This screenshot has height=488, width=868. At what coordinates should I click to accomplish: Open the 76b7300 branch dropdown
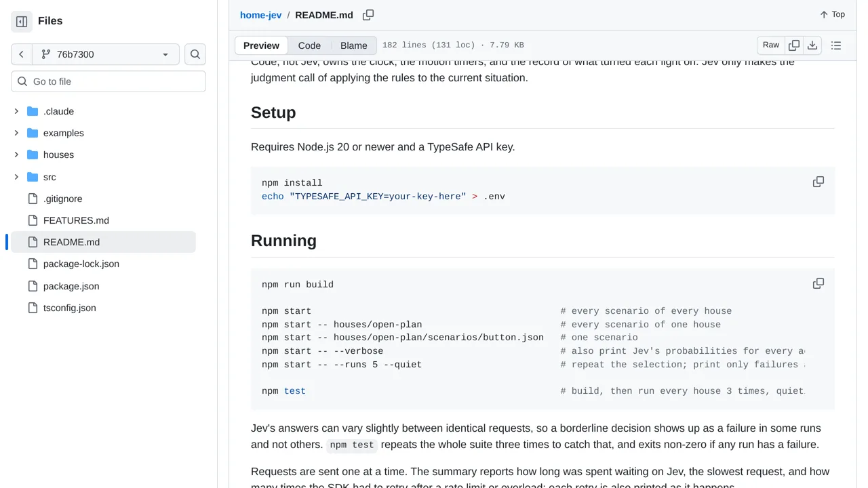106,54
